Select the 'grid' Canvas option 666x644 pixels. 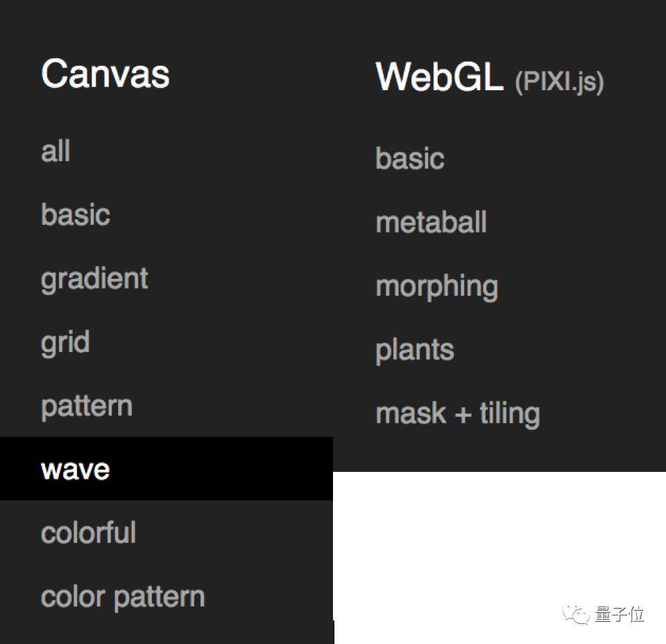65,343
